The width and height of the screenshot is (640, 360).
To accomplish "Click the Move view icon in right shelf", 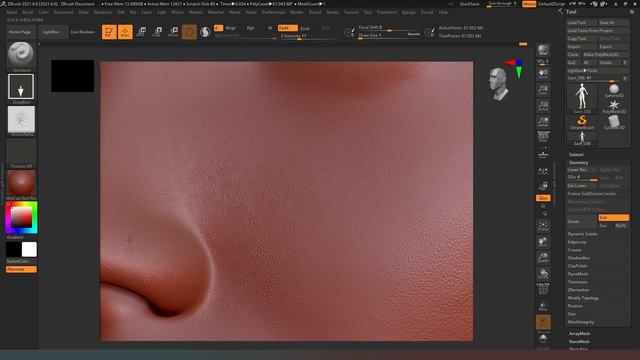I will 543,242.
